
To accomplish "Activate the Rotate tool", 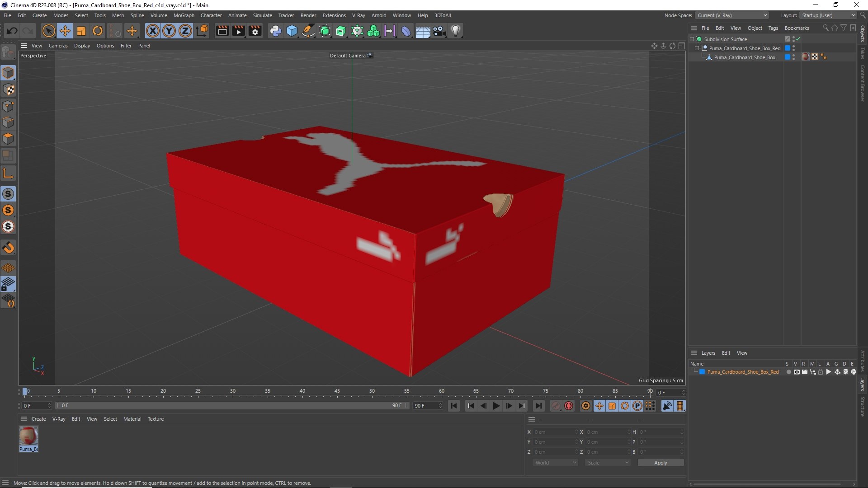I will coord(98,31).
